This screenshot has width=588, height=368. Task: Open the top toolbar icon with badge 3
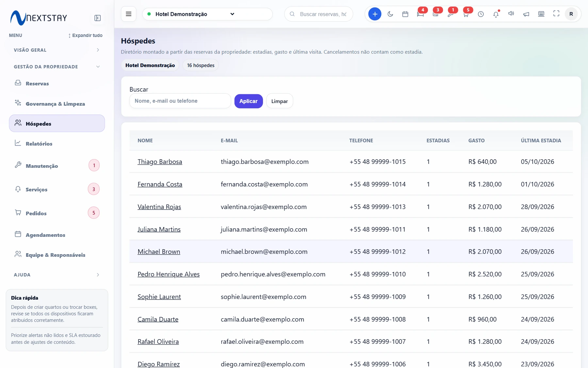(435, 14)
